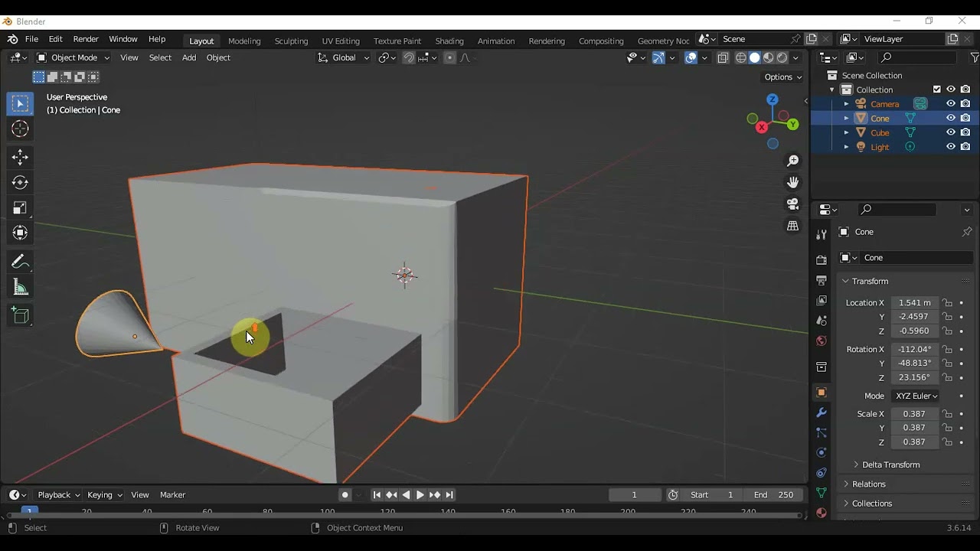Pick the Annotate pencil tool

pyautogui.click(x=21, y=262)
